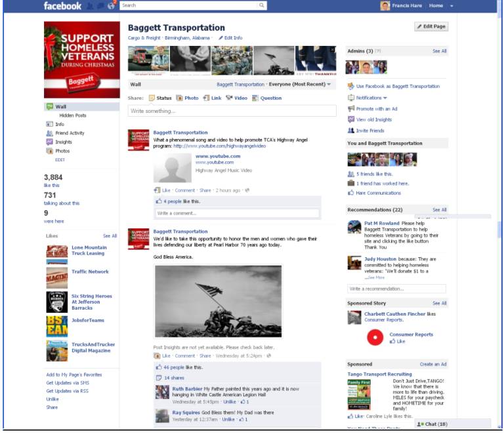Select Photo share option
The height and width of the screenshot is (433, 504).
188,98
